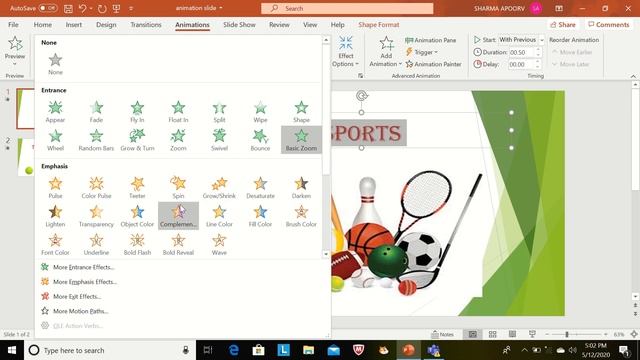Choose the Color Pulse emphasis effect
640x360 pixels.
(96, 188)
